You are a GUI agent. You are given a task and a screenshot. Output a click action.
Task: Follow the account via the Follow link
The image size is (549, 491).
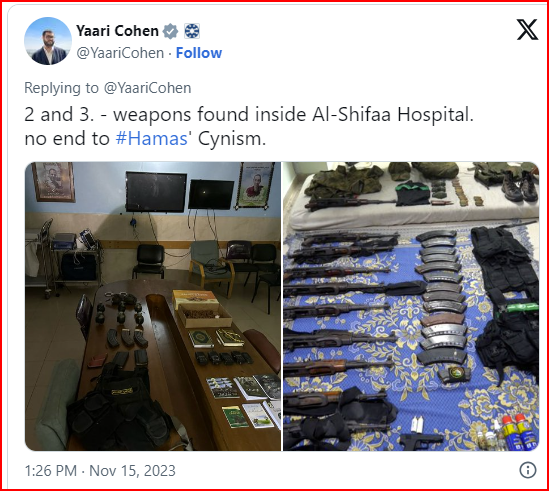[199, 53]
